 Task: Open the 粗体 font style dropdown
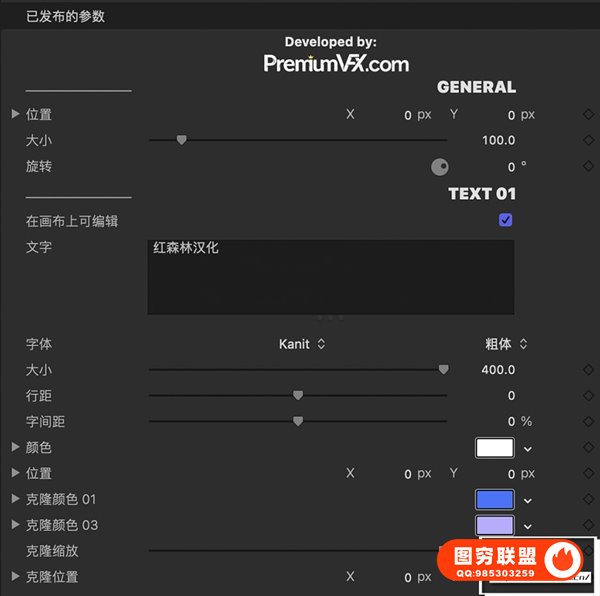(506, 344)
